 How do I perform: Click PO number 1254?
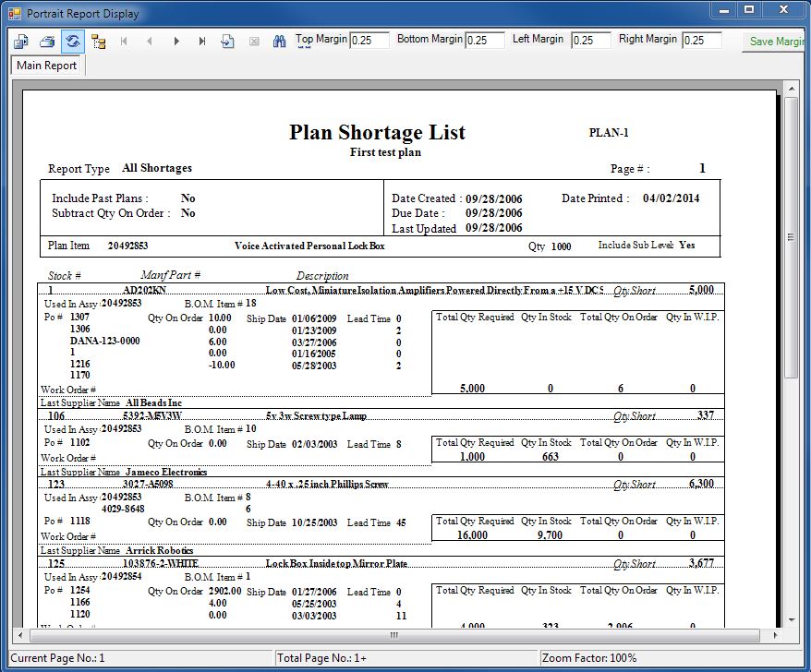[x=79, y=590]
